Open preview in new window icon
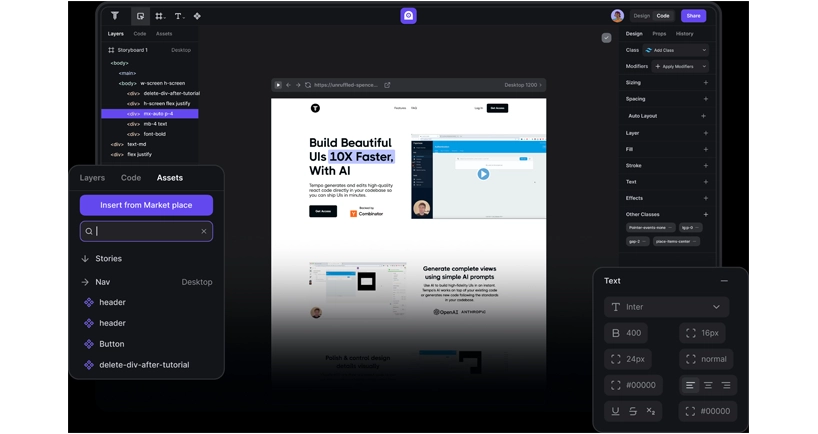 [x=387, y=85]
